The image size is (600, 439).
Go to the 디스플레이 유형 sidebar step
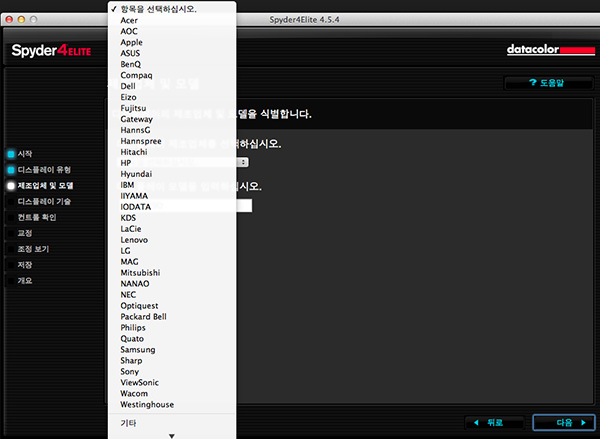pos(43,170)
